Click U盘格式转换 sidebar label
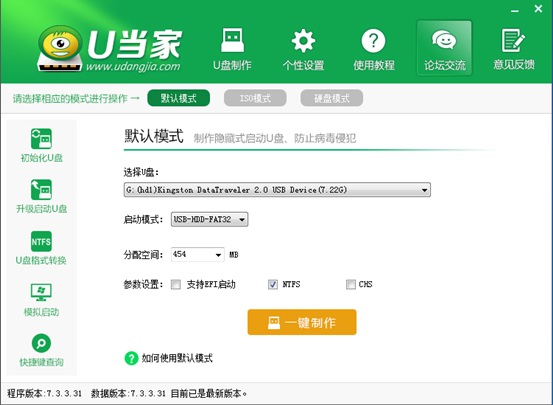The height and width of the screenshot is (405, 553). point(41,260)
